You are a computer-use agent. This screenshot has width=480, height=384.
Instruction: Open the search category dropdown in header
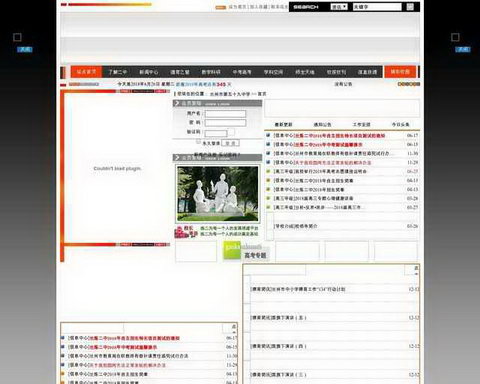coord(339,7)
